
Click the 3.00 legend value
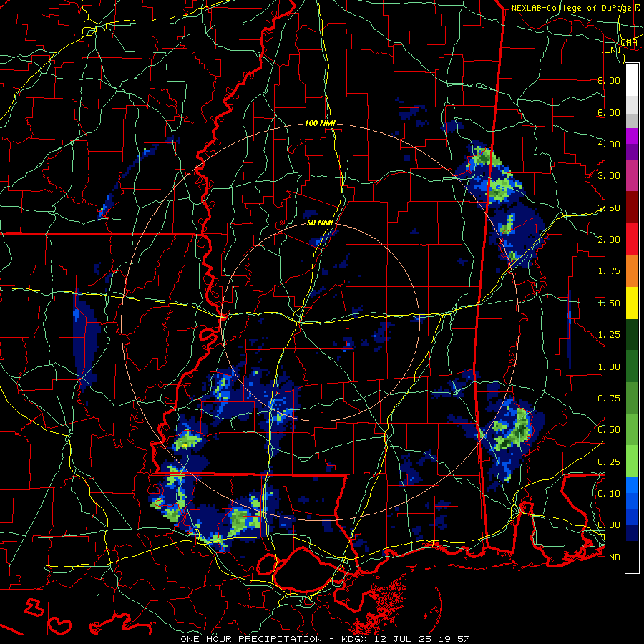click(609, 176)
